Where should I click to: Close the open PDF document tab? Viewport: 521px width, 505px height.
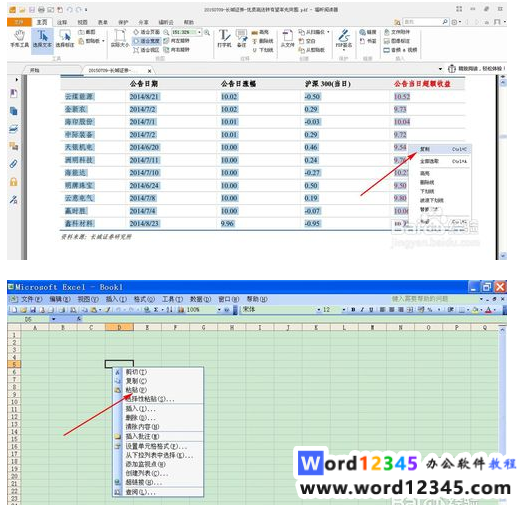[x=149, y=71]
